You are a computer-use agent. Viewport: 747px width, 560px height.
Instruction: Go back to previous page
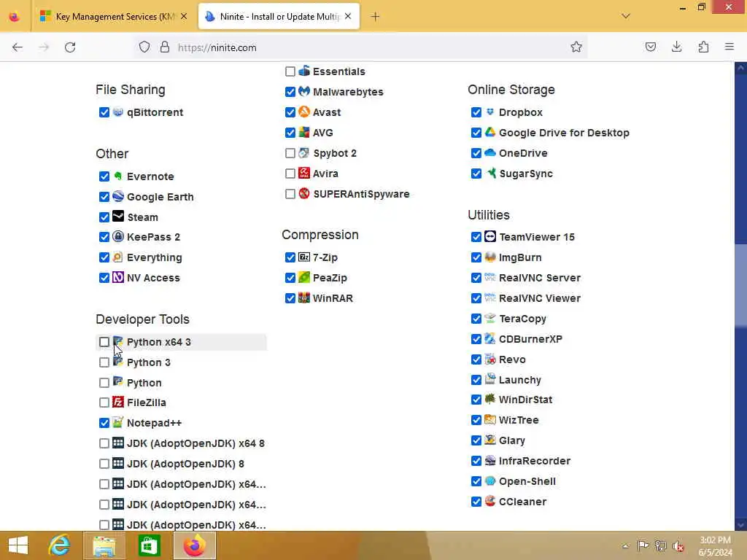(18, 47)
